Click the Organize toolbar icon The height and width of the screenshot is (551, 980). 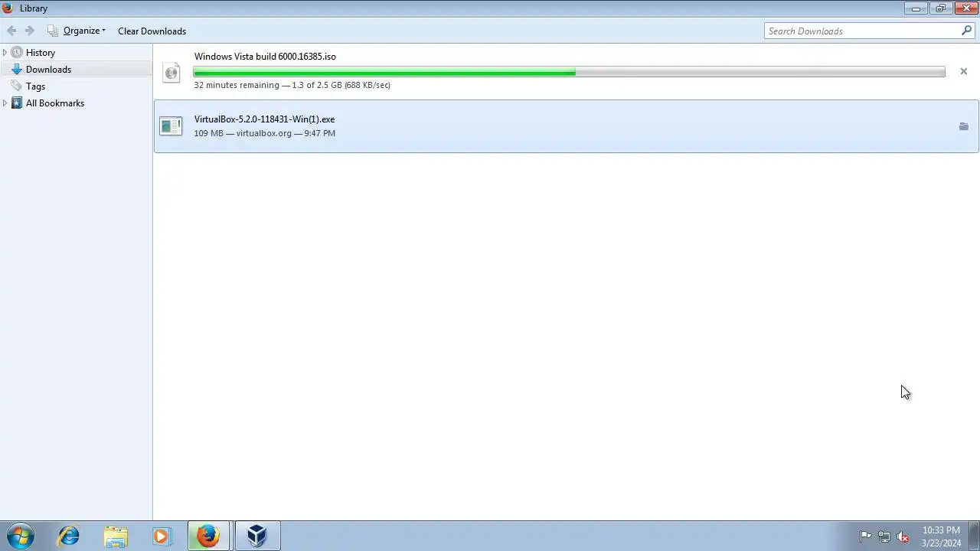[52, 31]
